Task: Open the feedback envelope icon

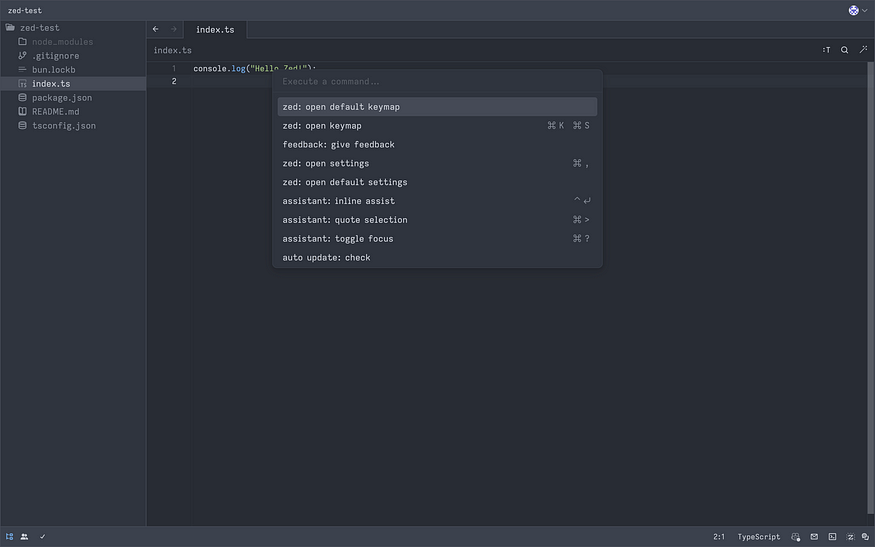Action: tap(814, 536)
